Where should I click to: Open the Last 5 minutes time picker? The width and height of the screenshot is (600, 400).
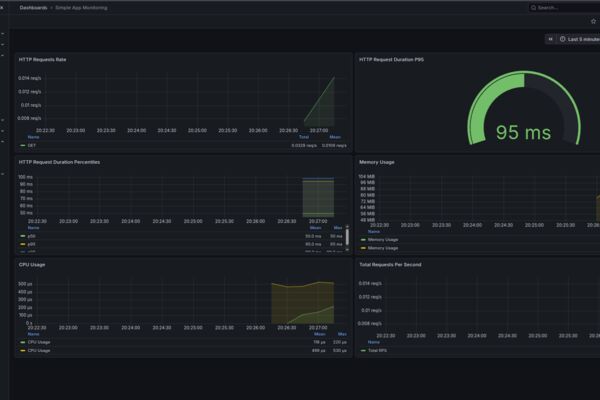pos(580,39)
